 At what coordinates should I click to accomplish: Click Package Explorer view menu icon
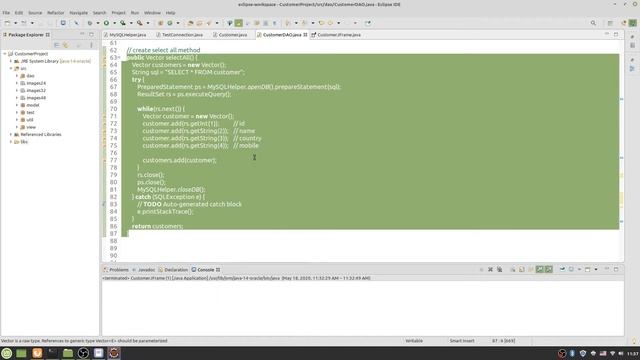91,45
